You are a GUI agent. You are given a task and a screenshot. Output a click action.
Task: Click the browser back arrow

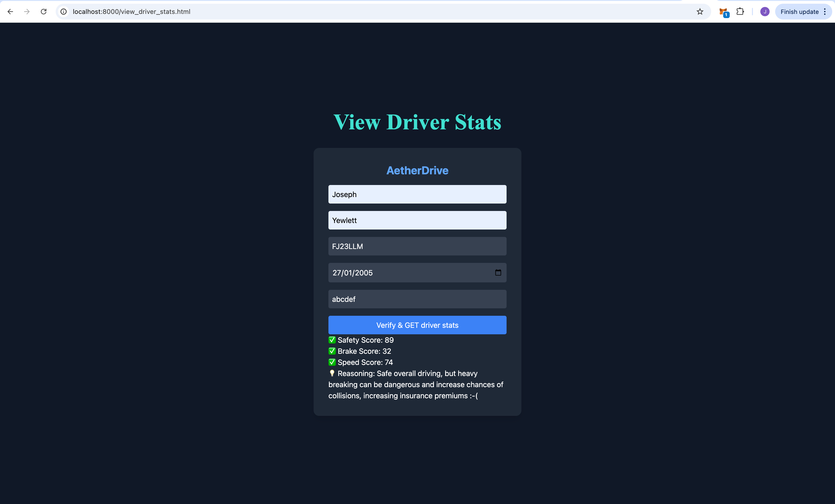(x=10, y=12)
